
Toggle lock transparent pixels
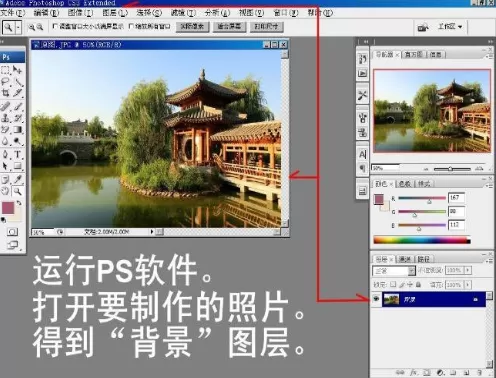pyautogui.click(x=393, y=284)
